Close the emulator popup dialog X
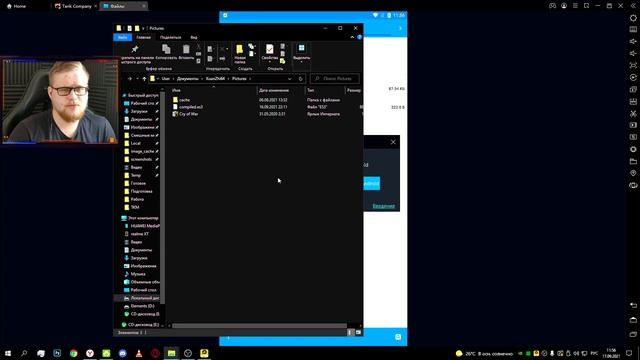 pyautogui.click(x=393, y=142)
